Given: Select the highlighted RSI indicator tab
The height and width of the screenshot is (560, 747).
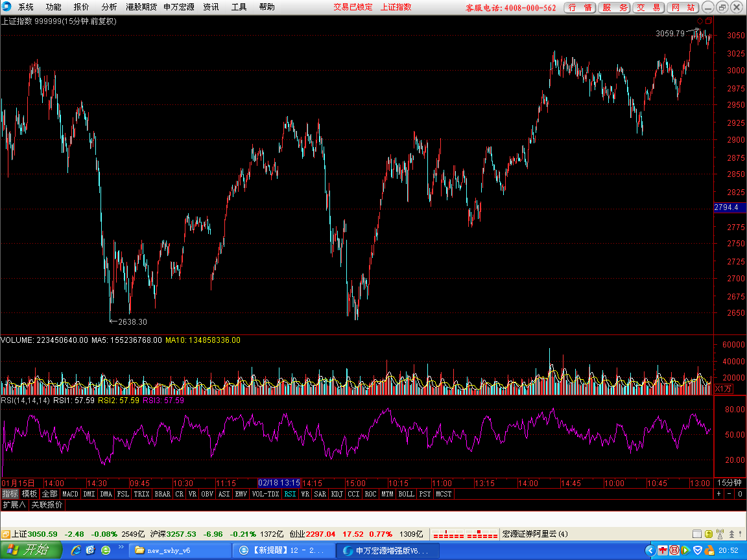Looking at the screenshot, I should [290, 494].
